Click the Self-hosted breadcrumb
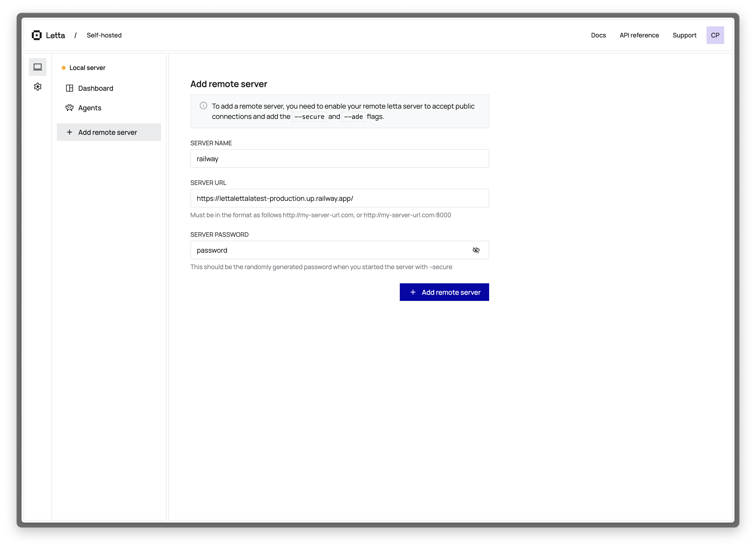 click(x=104, y=35)
